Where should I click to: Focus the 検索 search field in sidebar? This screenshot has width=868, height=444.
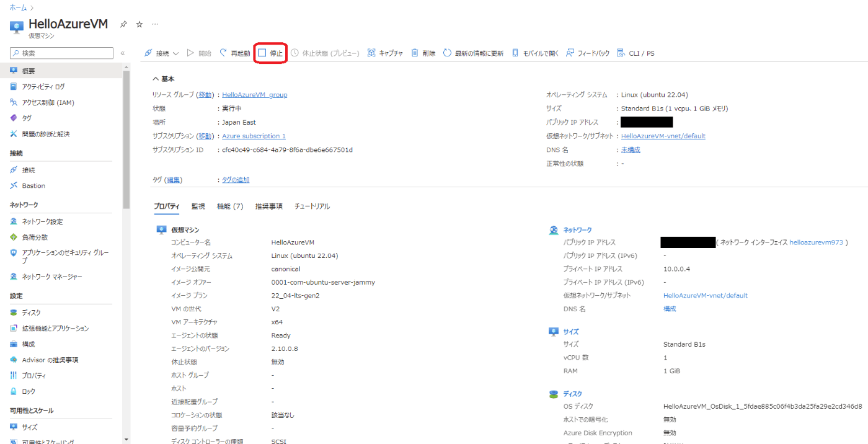point(61,53)
